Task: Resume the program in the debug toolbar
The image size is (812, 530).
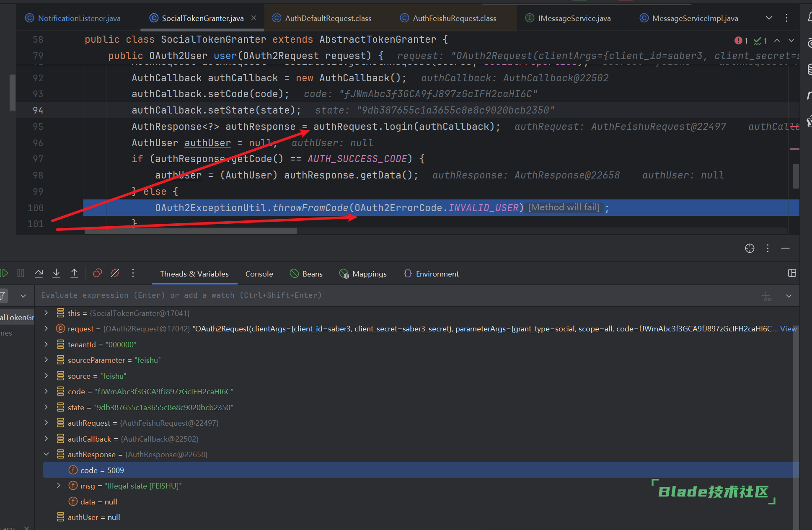Action: click(4, 273)
